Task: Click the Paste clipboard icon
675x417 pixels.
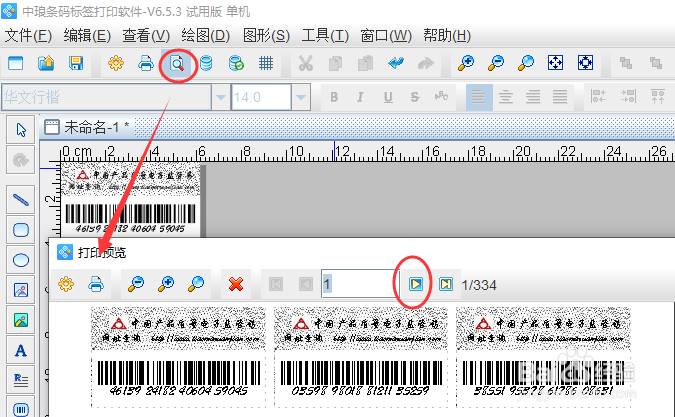Action: [365, 63]
